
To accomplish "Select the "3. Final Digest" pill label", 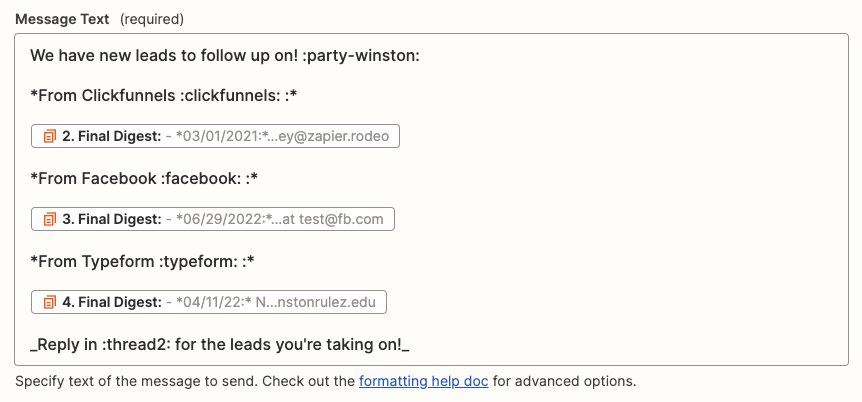I will (x=112, y=219).
